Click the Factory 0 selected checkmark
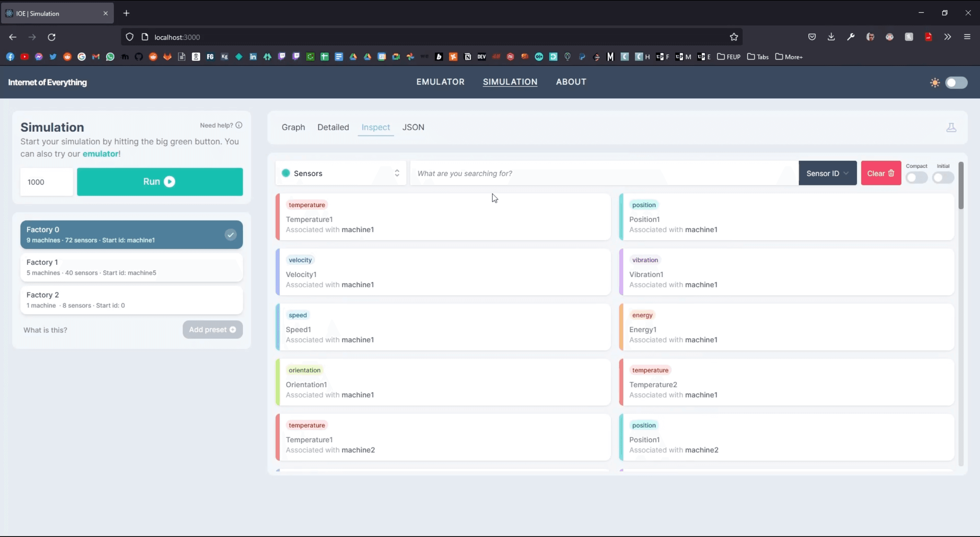 click(230, 234)
